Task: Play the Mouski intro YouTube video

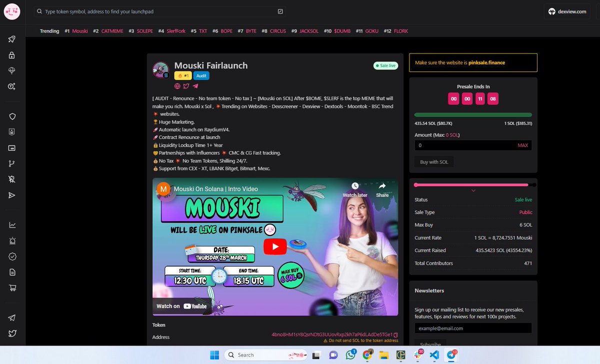Action: [275, 246]
